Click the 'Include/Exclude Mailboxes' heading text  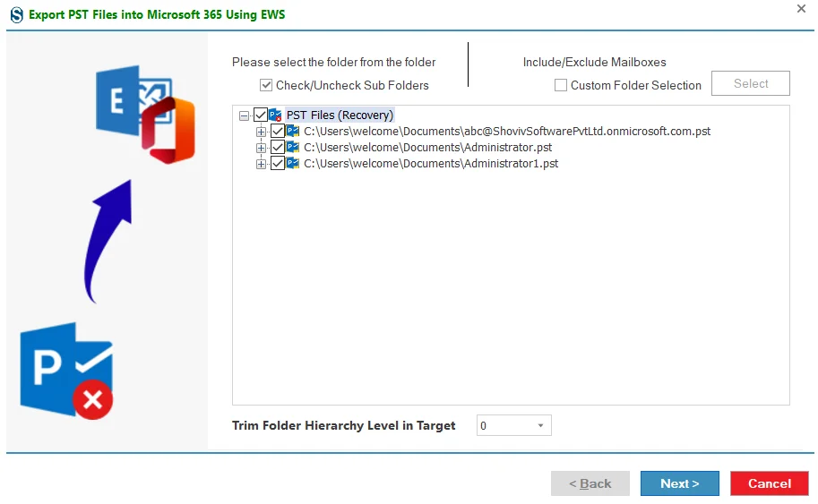(x=594, y=62)
